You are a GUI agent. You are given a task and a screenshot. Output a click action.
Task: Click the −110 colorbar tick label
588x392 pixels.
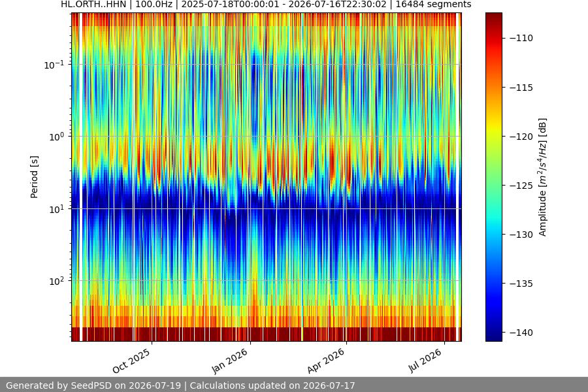coord(521,39)
